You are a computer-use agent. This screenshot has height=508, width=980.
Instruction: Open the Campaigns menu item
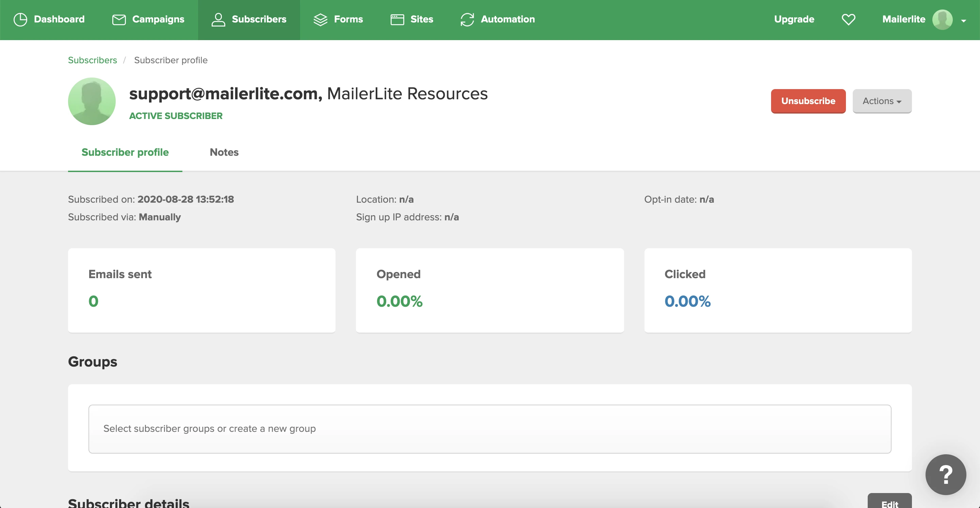point(158,19)
